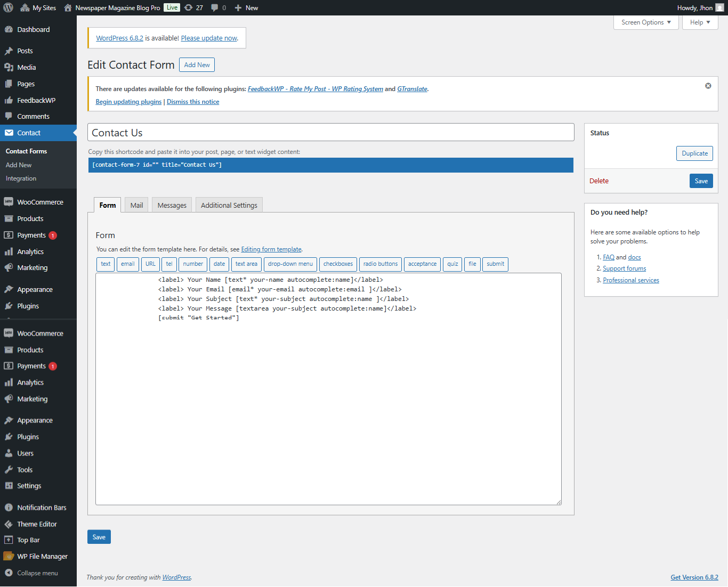The height and width of the screenshot is (587, 728).
Task: Click the Duplicate button
Action: 695,153
